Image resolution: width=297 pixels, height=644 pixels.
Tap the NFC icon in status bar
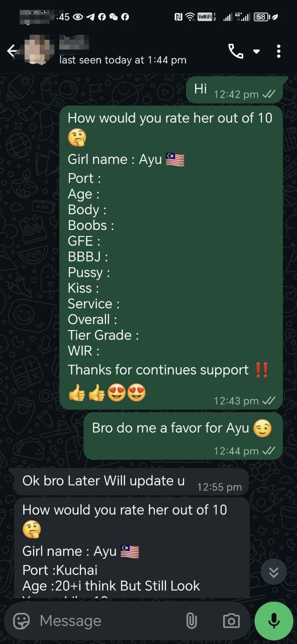[178, 17]
